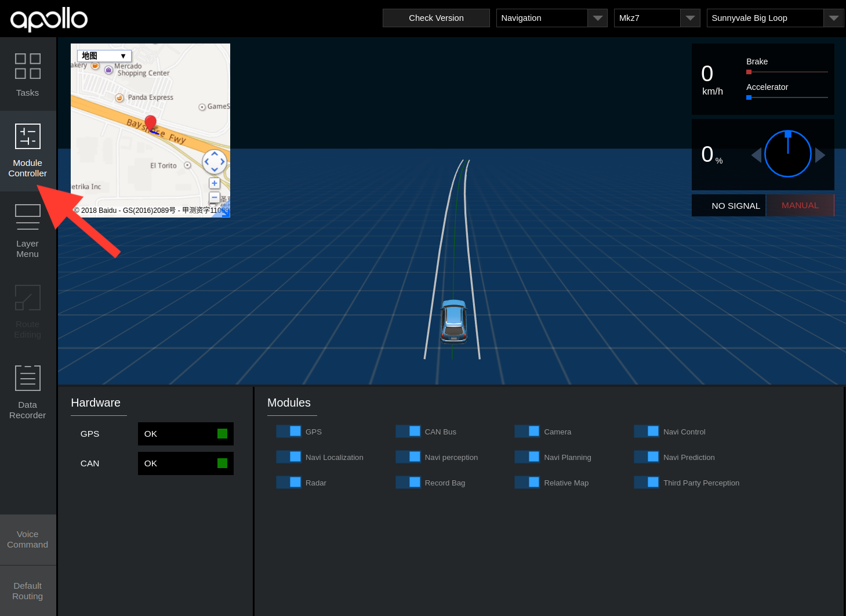
Task: Click the Module Controller sidebar icon
Action: pyautogui.click(x=27, y=137)
